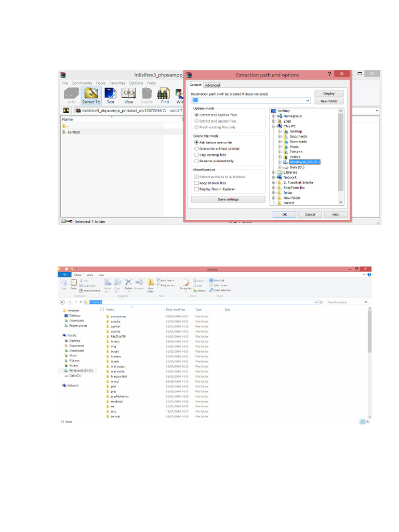Click Copy to icon in Explorer ribbon
The height and width of the screenshot is (532, 399).
[117, 285]
